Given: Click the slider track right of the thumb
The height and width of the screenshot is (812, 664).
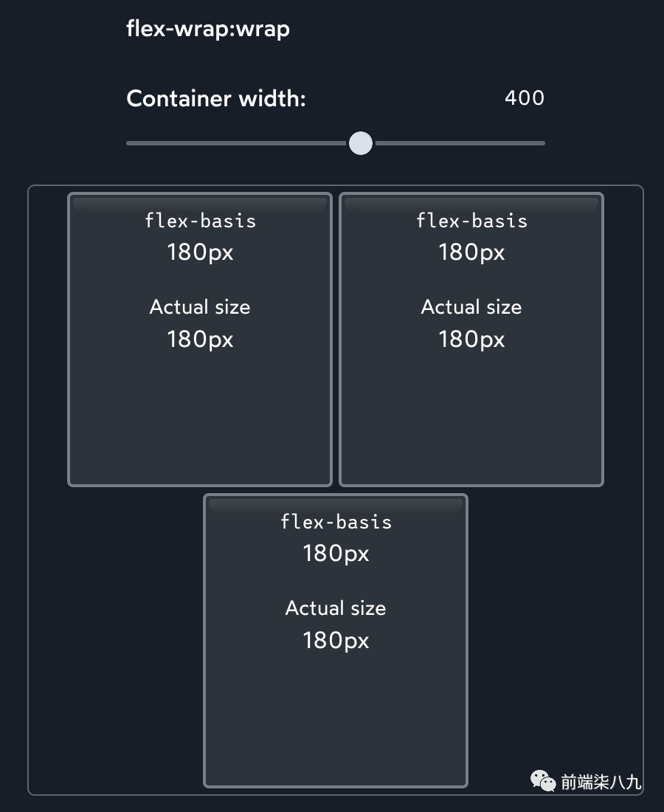Looking at the screenshot, I should 460,143.
